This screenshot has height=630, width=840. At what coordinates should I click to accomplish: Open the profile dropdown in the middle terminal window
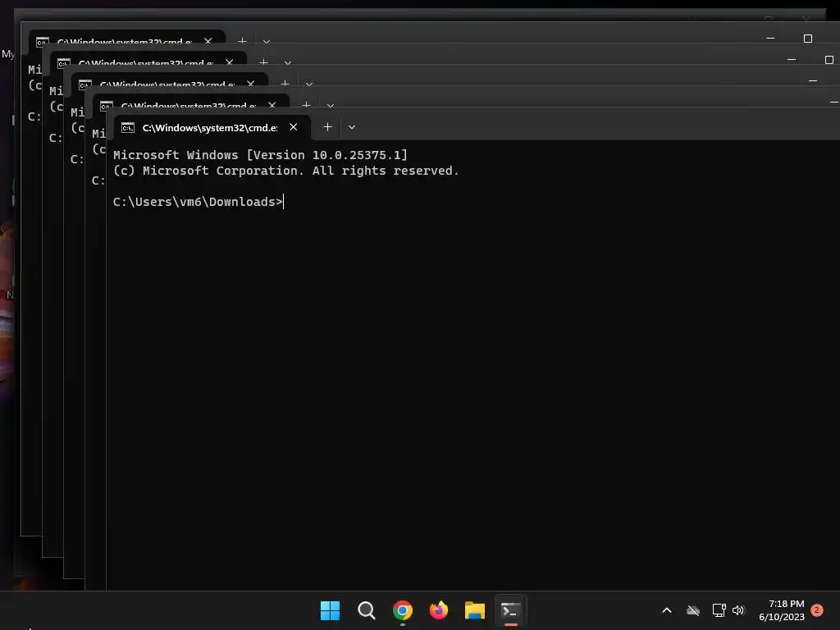point(308,84)
